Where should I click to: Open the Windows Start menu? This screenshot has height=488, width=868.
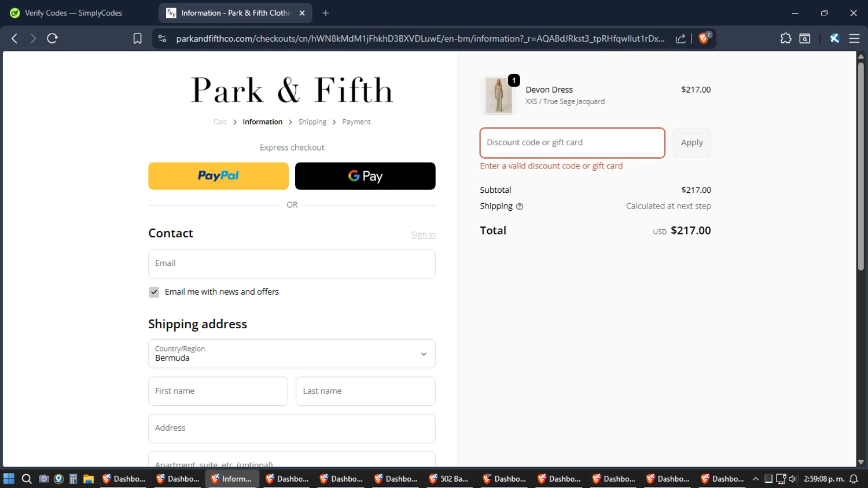coord(9,479)
